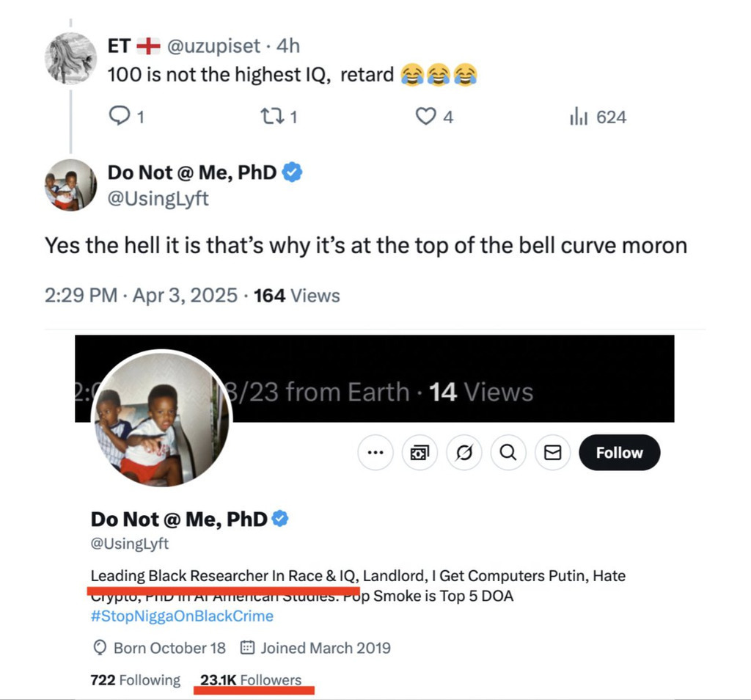Open the 722 Following list
The image size is (751, 700).
click(x=135, y=680)
